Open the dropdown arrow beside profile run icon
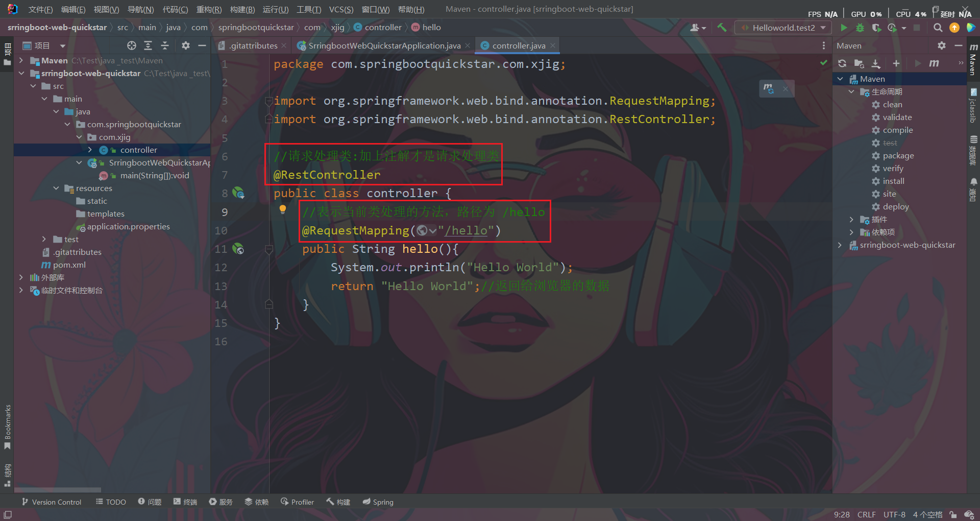 [904, 28]
